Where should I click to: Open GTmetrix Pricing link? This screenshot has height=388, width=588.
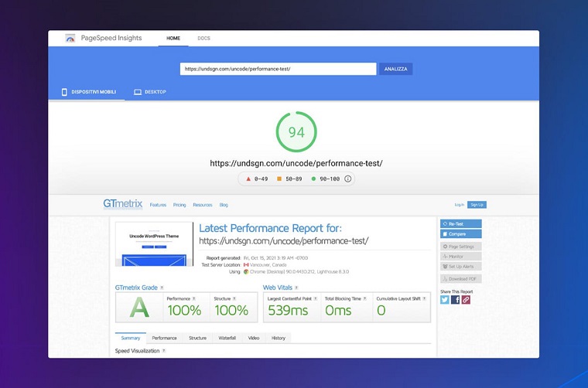(179, 205)
